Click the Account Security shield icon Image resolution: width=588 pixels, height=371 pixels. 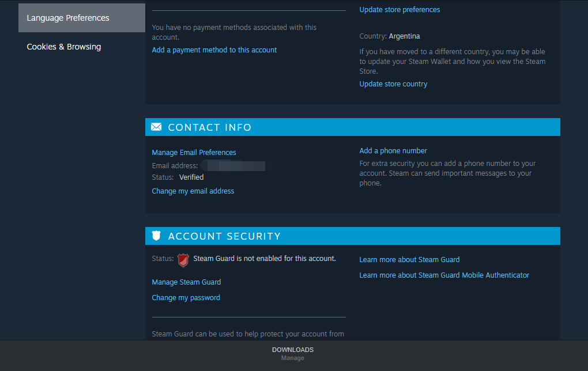(156, 236)
